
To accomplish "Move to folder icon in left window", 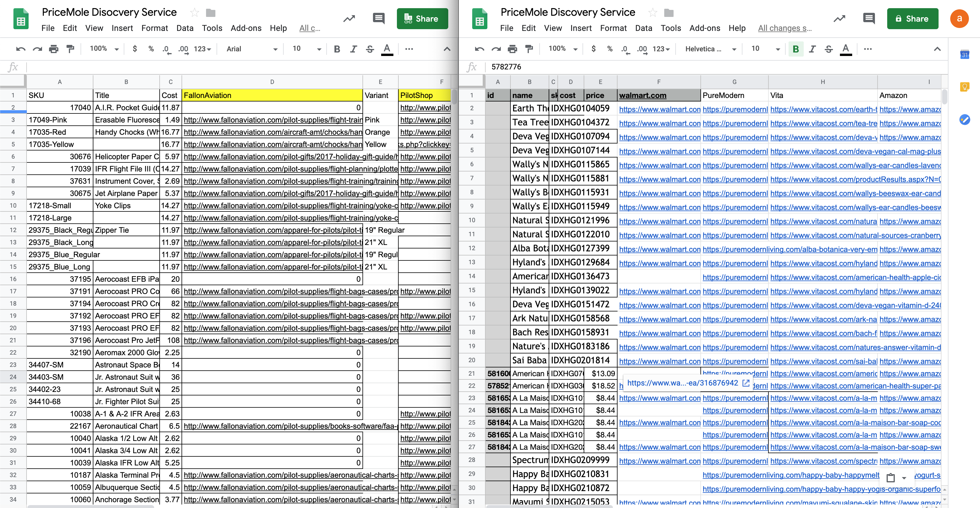I will point(210,13).
